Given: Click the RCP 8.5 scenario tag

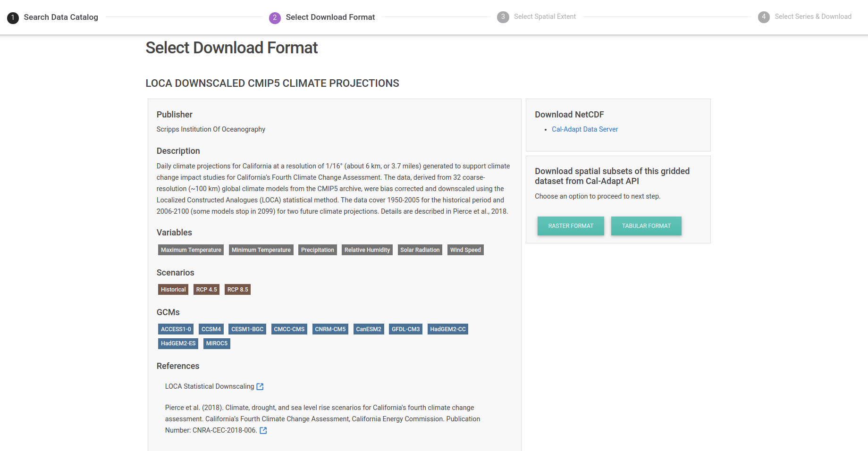Looking at the screenshot, I should pyautogui.click(x=237, y=290).
